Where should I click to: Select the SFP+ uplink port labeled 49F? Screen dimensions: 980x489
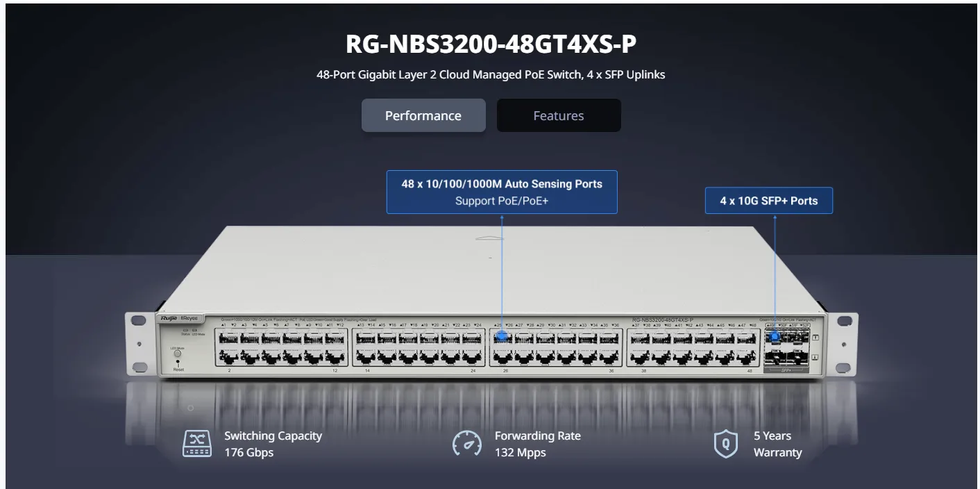click(x=775, y=337)
